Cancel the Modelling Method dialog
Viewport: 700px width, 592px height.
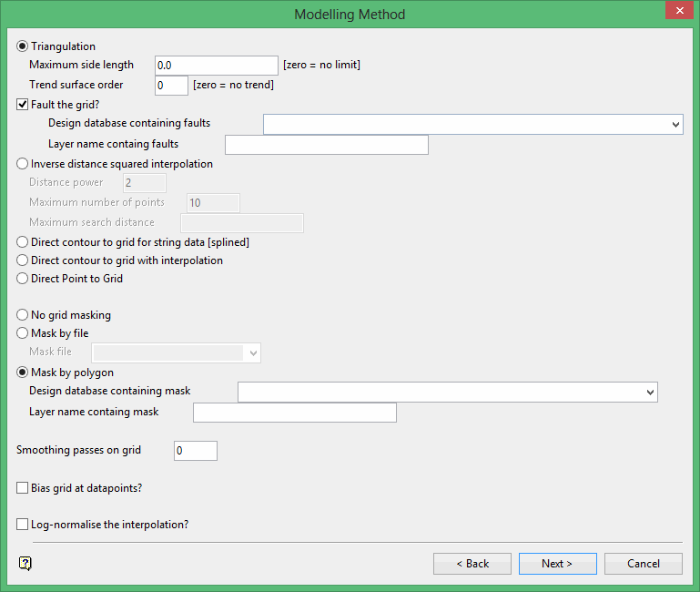click(644, 564)
